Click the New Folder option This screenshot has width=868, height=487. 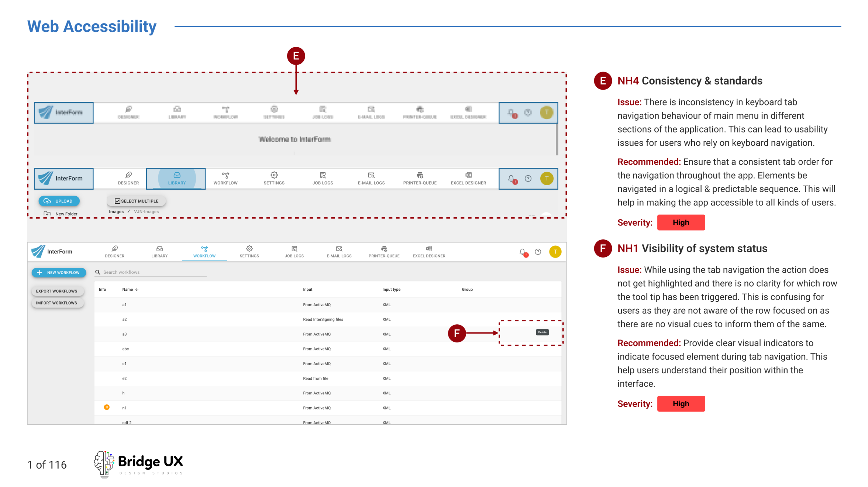(x=61, y=214)
